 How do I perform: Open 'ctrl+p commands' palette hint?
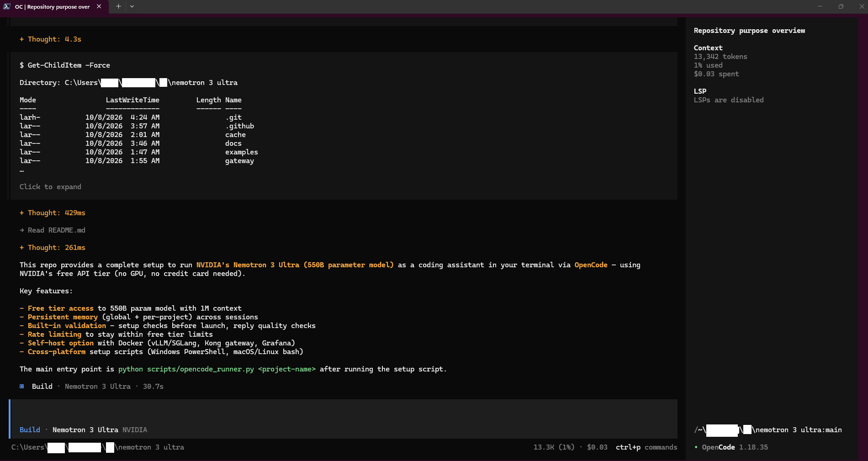point(646,447)
